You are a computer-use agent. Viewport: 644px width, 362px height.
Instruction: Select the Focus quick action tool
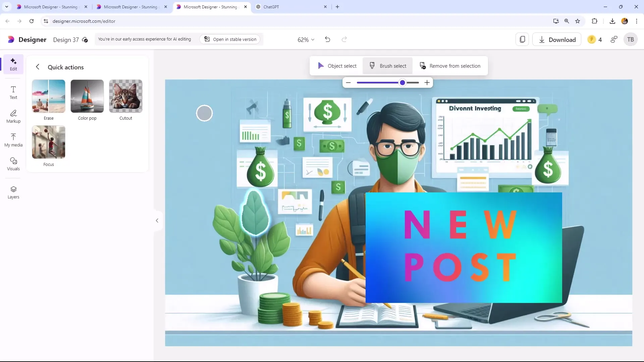pyautogui.click(x=49, y=141)
